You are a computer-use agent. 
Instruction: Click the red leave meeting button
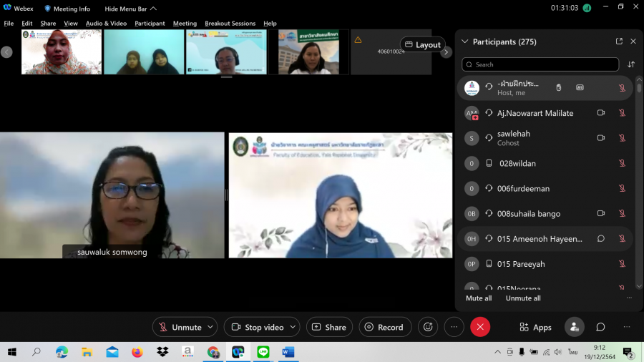click(x=480, y=327)
